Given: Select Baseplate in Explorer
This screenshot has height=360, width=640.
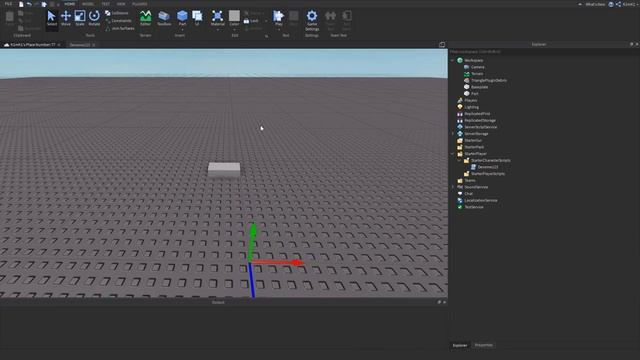Looking at the screenshot, I should (x=479, y=87).
